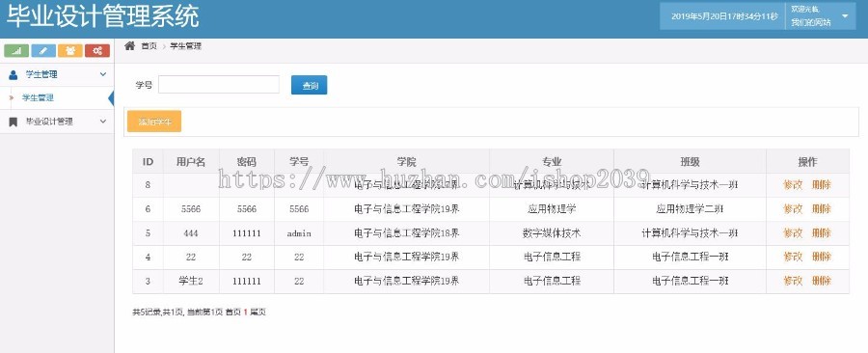Expand the 毕业设计管理 sidebar chevron
Viewport: 868px width, 353px height.
pos(103,122)
